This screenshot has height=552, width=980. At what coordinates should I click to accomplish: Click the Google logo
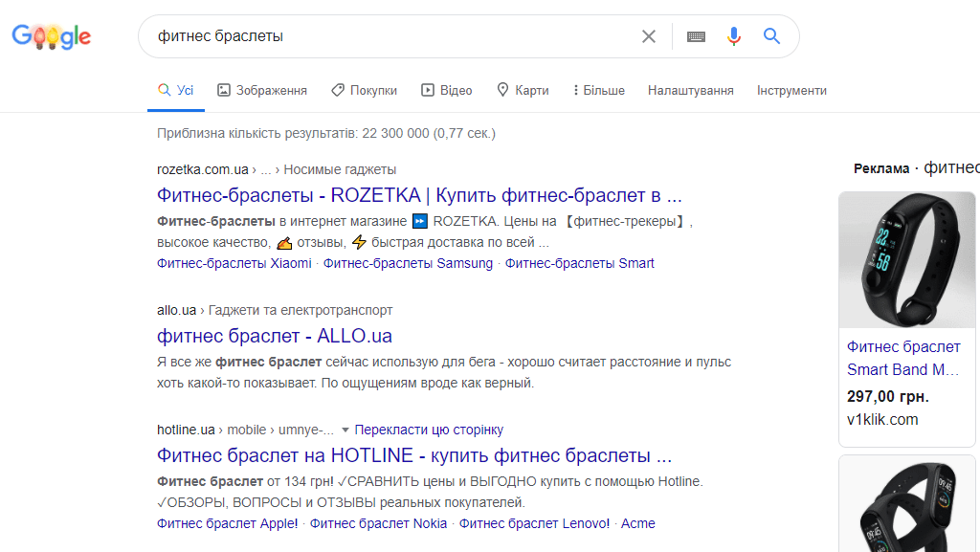pos(51,36)
